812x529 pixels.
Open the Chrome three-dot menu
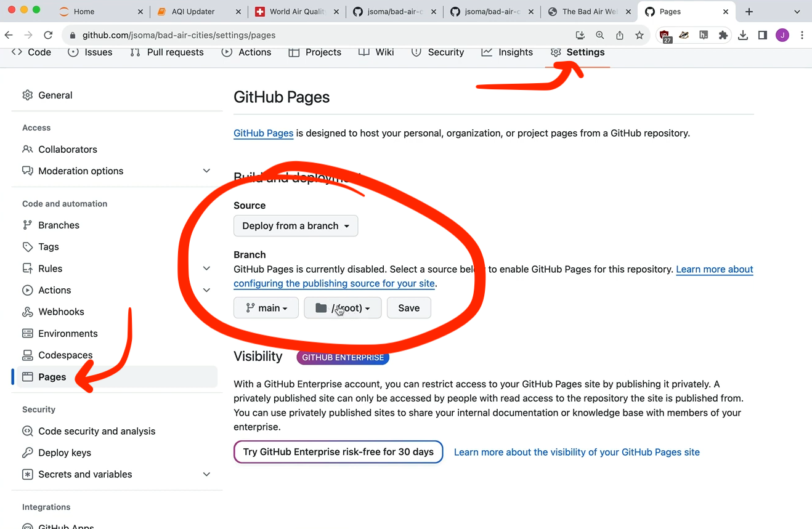[802, 35]
